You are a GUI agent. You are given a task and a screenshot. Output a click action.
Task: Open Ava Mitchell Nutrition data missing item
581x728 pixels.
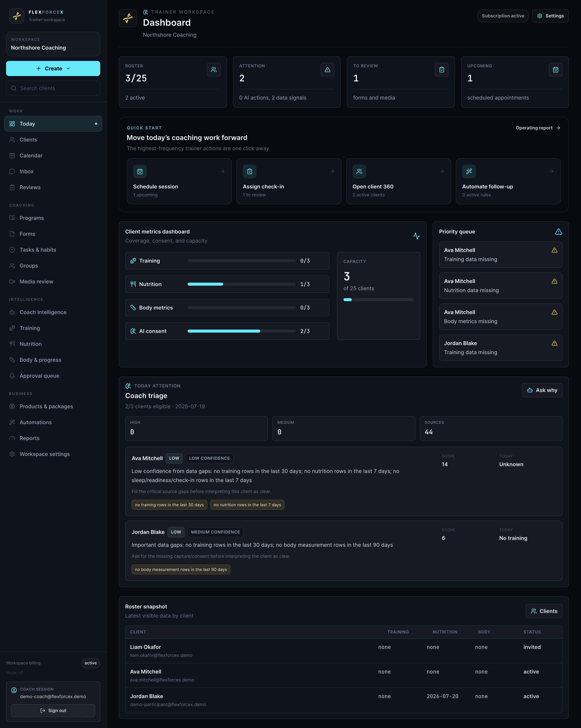pos(500,286)
